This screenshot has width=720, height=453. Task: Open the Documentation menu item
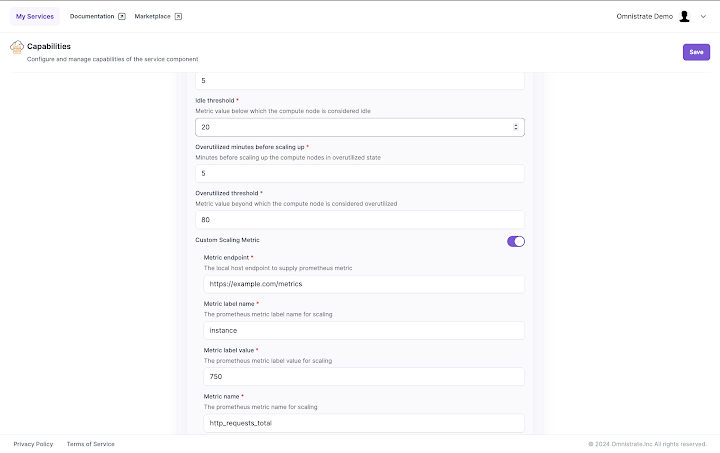coord(92,16)
